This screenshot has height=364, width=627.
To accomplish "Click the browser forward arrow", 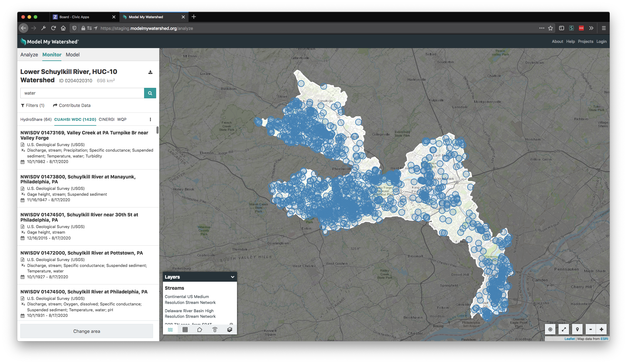I will pos(34,28).
